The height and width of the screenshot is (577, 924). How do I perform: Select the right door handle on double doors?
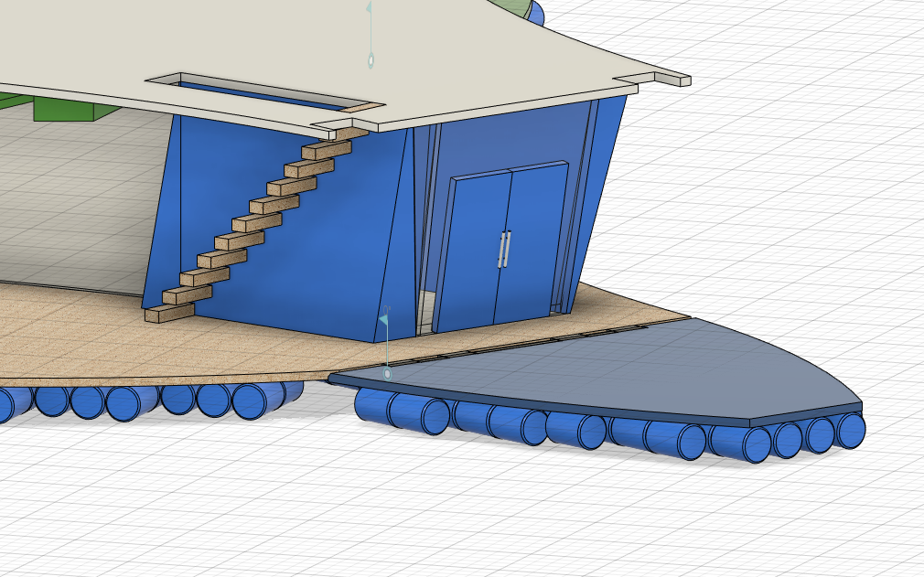pos(506,245)
